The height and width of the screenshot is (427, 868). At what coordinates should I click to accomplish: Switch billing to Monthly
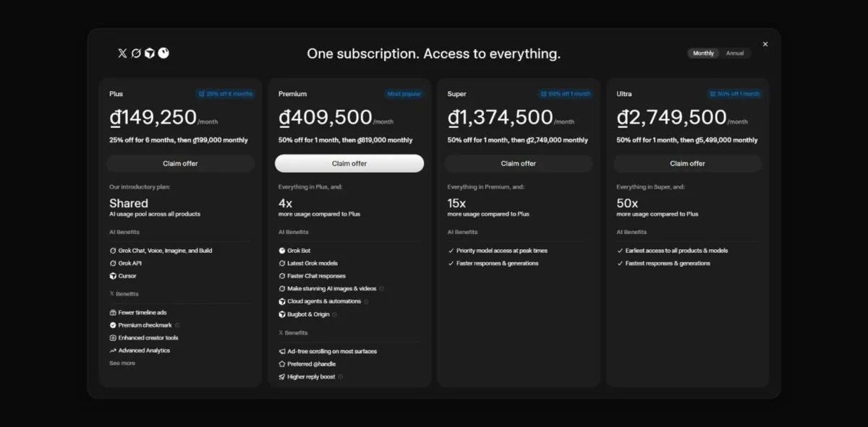(703, 53)
